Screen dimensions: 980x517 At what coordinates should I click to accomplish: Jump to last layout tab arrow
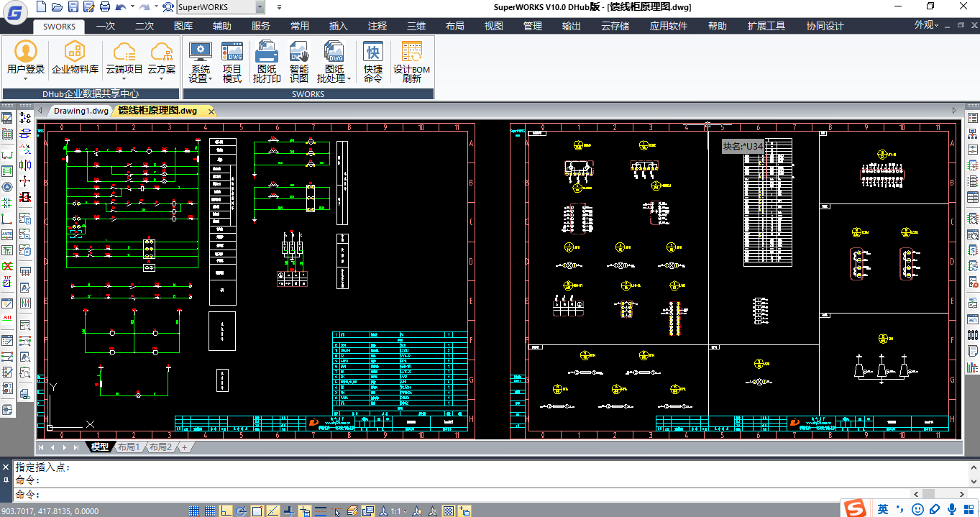coord(76,447)
